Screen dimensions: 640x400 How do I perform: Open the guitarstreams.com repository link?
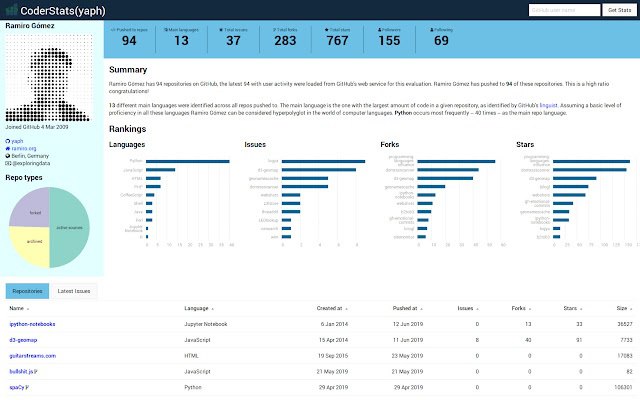33,356
